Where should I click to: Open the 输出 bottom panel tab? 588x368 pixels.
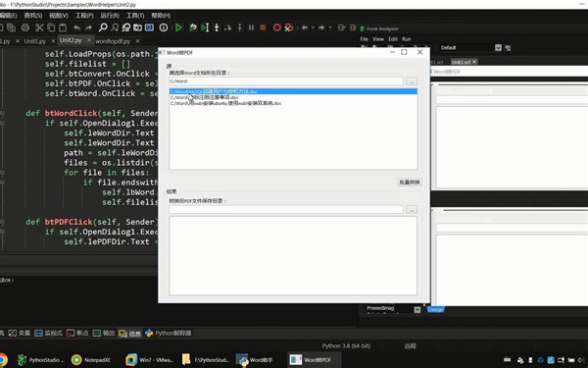pyautogui.click(x=104, y=333)
